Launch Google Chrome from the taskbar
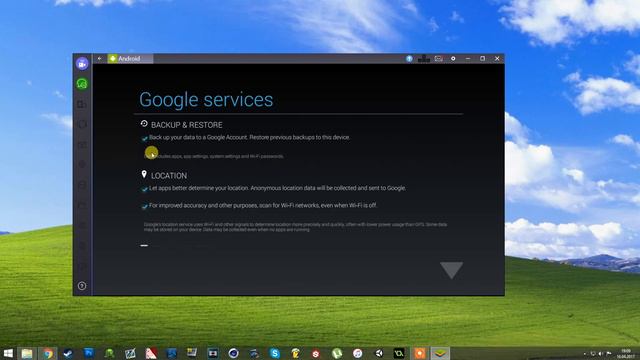640x360 pixels. coord(48,353)
